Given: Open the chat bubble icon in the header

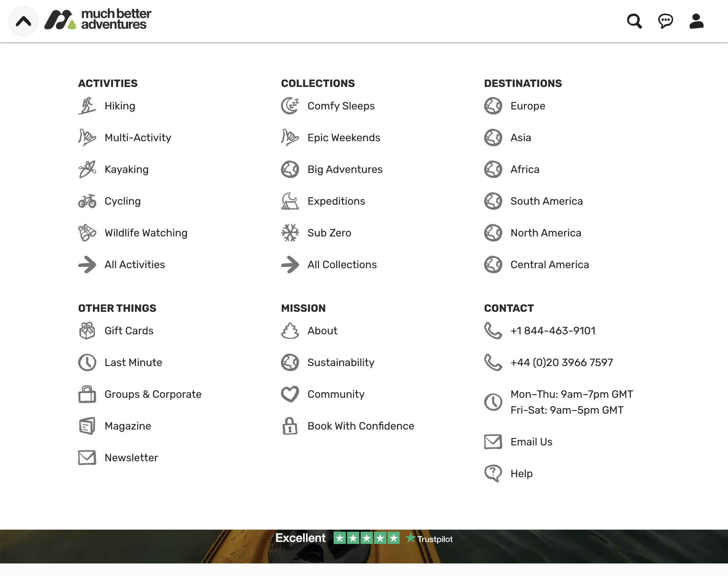Looking at the screenshot, I should (x=665, y=21).
